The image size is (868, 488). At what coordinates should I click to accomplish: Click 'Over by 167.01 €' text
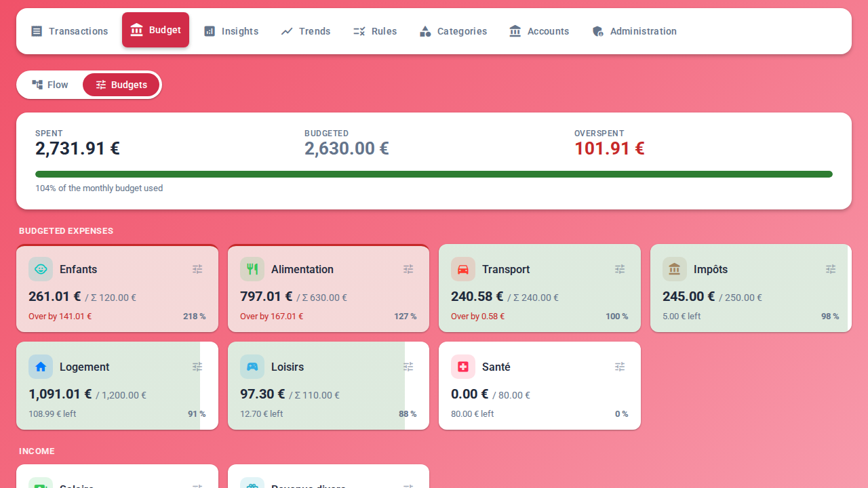(271, 317)
